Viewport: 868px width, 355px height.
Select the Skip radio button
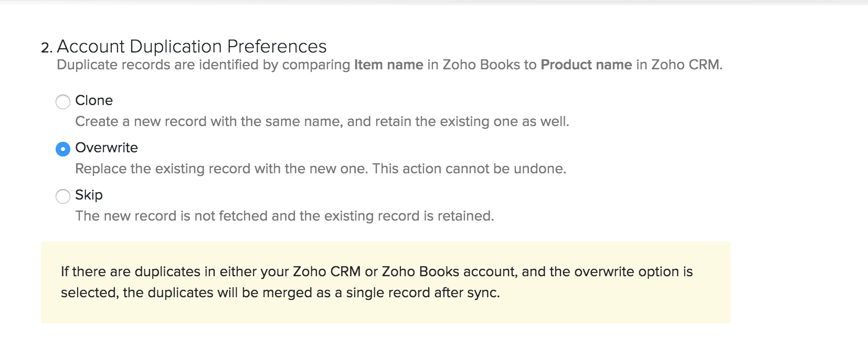(x=63, y=196)
